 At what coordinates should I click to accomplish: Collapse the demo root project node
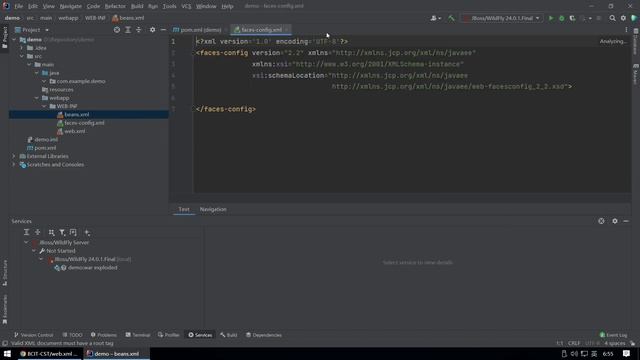tap(14, 40)
